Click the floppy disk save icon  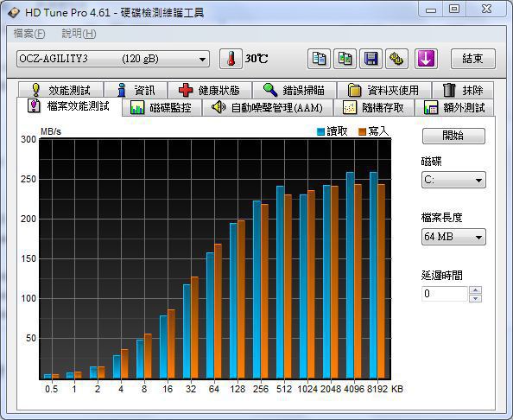coord(370,59)
